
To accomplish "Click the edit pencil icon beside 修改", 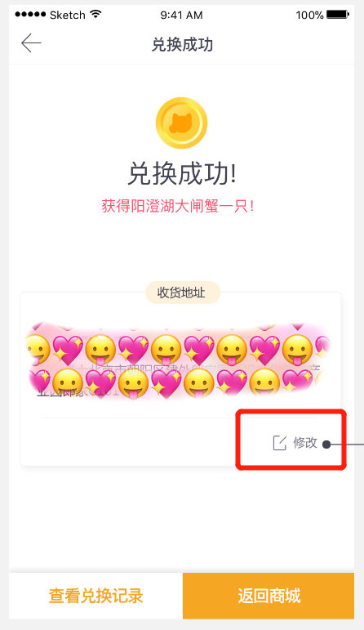I will click(x=280, y=443).
